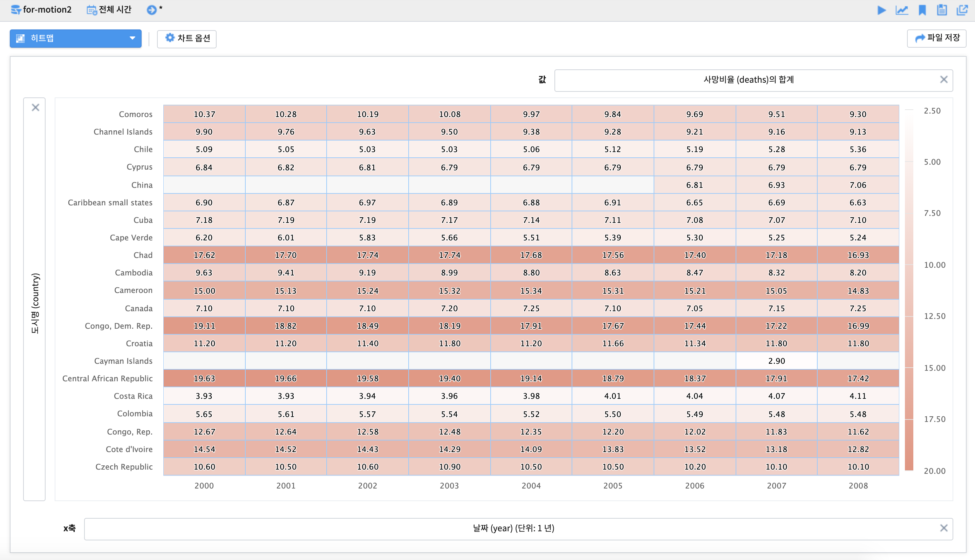Open 차트 옵션 chart options
Viewport: 975px width, 560px height.
[x=186, y=39]
